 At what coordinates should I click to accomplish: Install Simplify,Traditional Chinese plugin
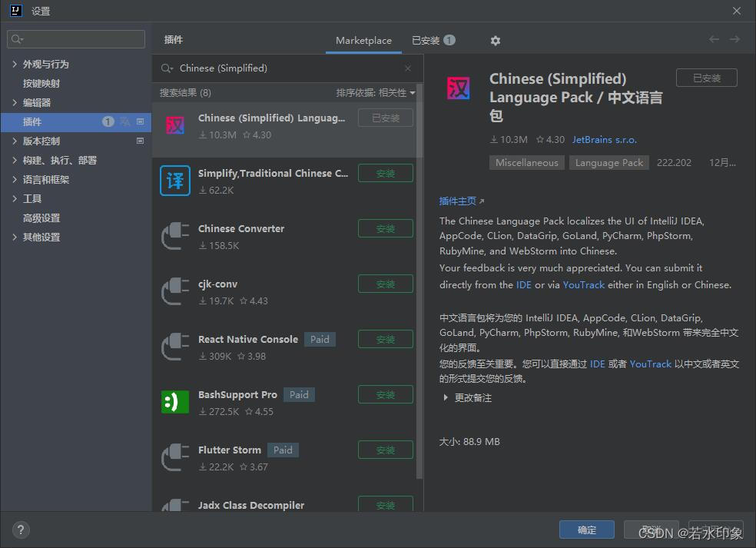coord(385,173)
